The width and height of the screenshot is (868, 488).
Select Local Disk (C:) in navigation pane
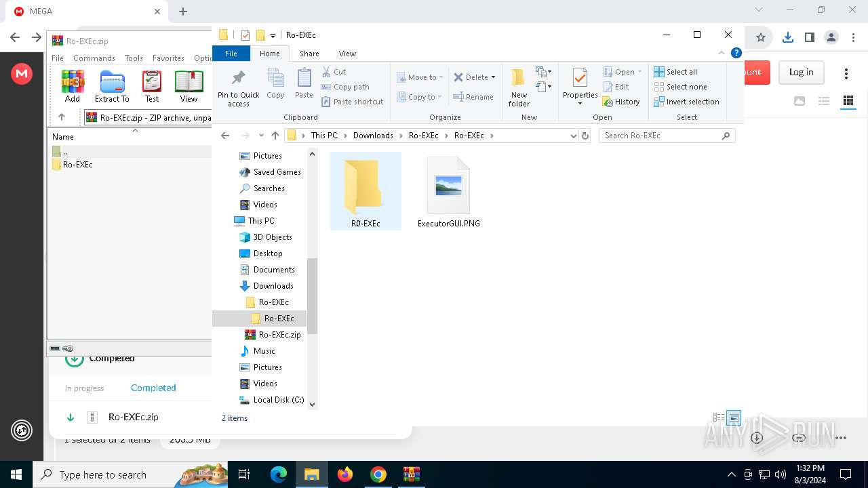271,400
